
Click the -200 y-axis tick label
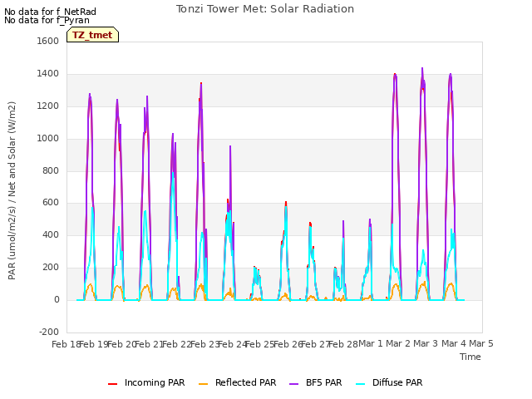(49, 332)
